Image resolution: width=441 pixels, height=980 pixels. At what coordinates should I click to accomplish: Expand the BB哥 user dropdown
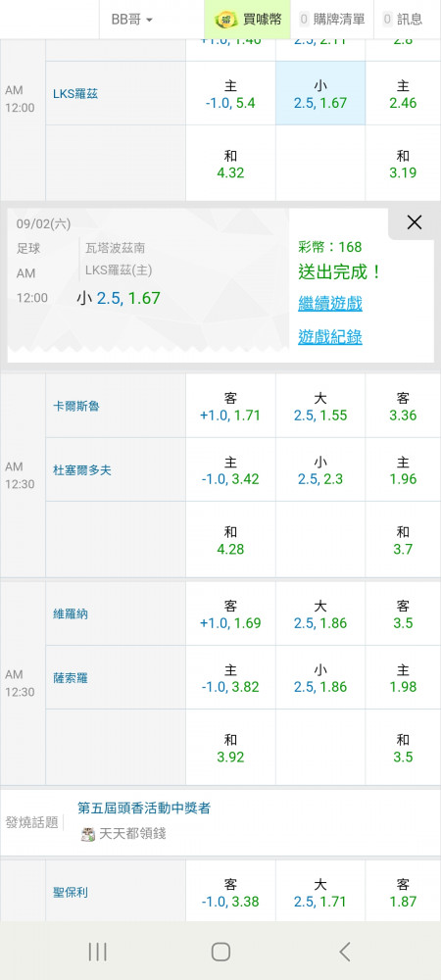tap(131, 20)
